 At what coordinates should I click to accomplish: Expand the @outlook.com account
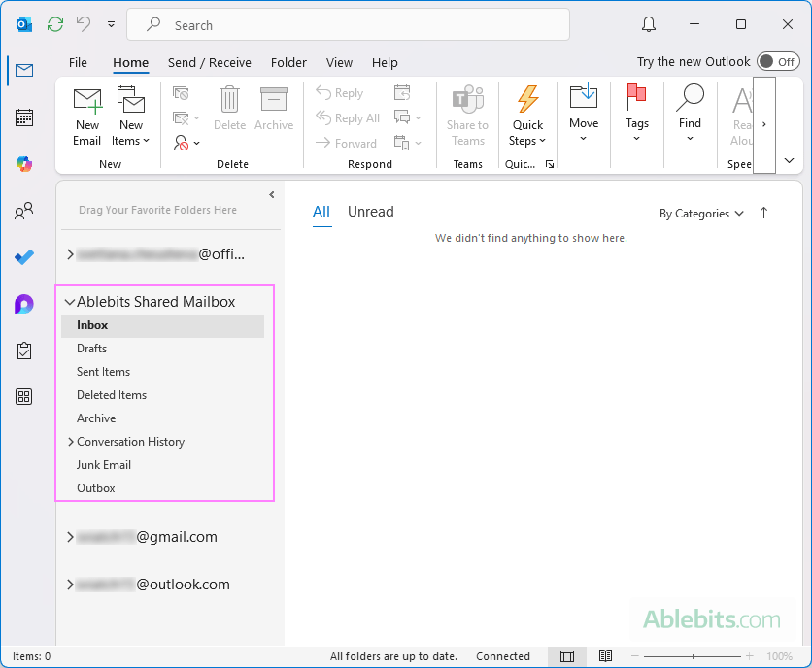tap(70, 584)
